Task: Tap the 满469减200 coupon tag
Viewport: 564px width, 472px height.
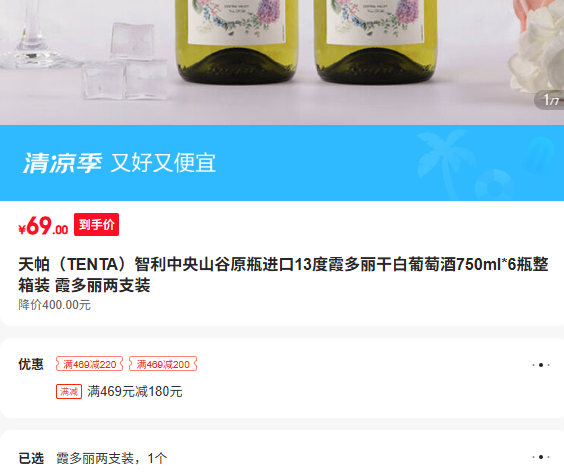Action: pos(163,364)
